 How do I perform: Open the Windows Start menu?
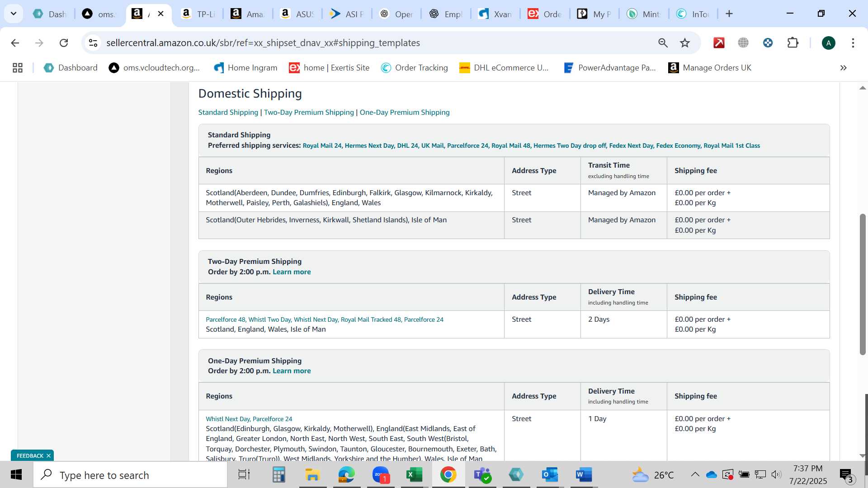point(16,475)
